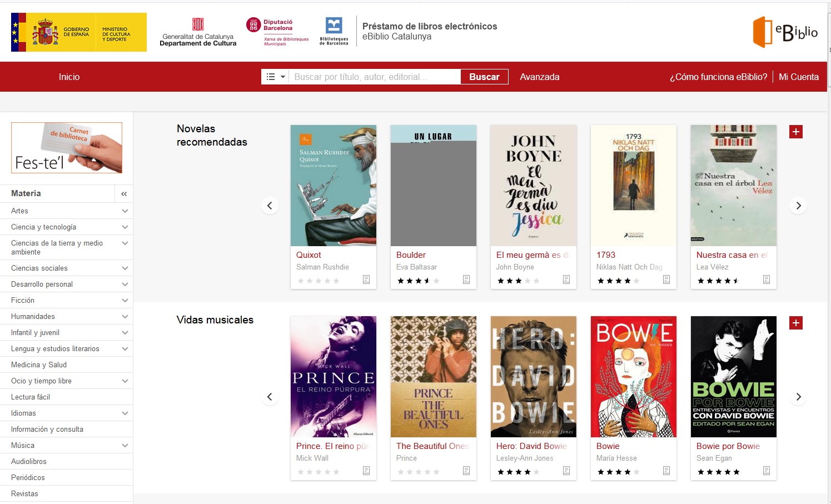Open the Boulder title link
The width and height of the screenshot is (831, 504).
point(411,255)
